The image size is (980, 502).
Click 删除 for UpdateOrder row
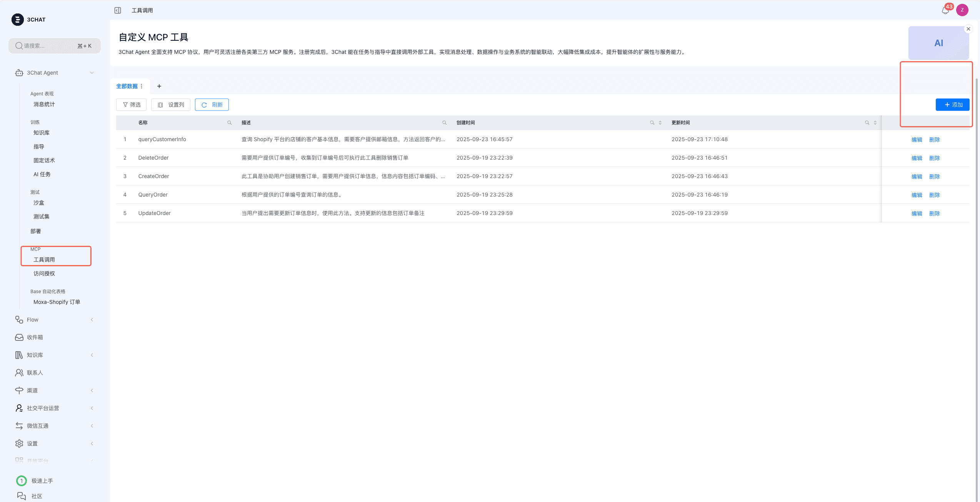point(934,213)
